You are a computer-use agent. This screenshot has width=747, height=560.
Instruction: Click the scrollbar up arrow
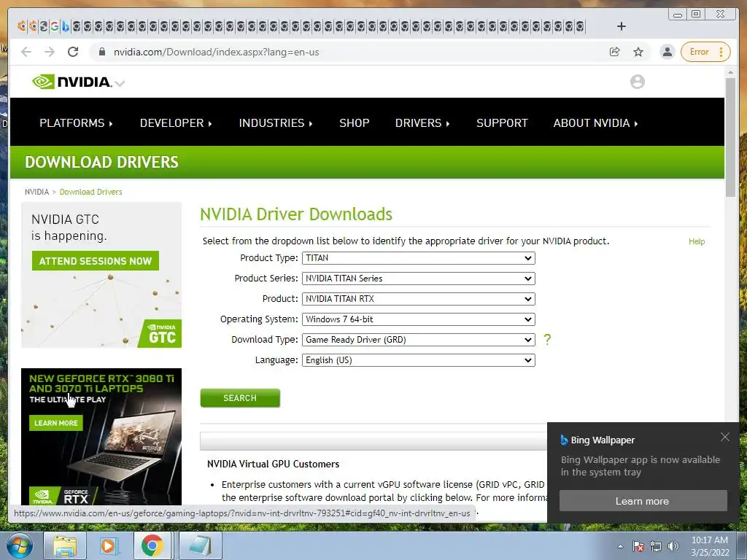[731, 73]
